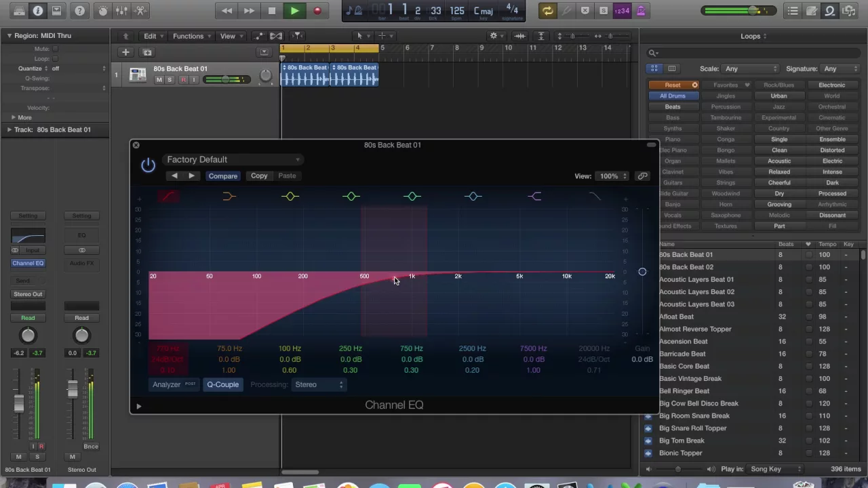
Task: Mute the 80s Back Beat 01 track
Action: click(x=159, y=80)
